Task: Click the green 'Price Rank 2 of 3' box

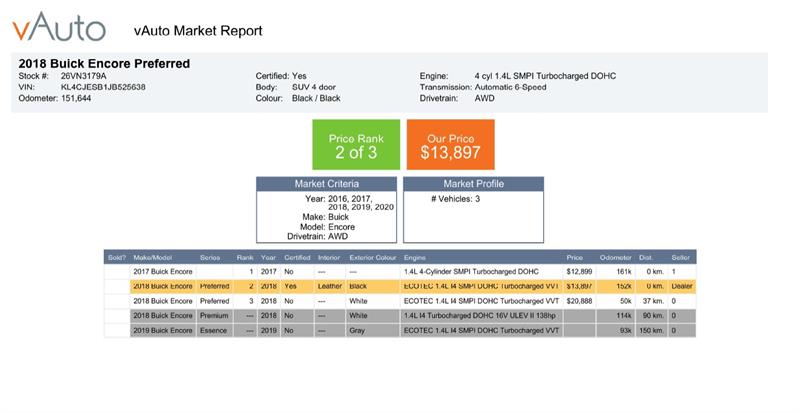Action: click(x=356, y=144)
